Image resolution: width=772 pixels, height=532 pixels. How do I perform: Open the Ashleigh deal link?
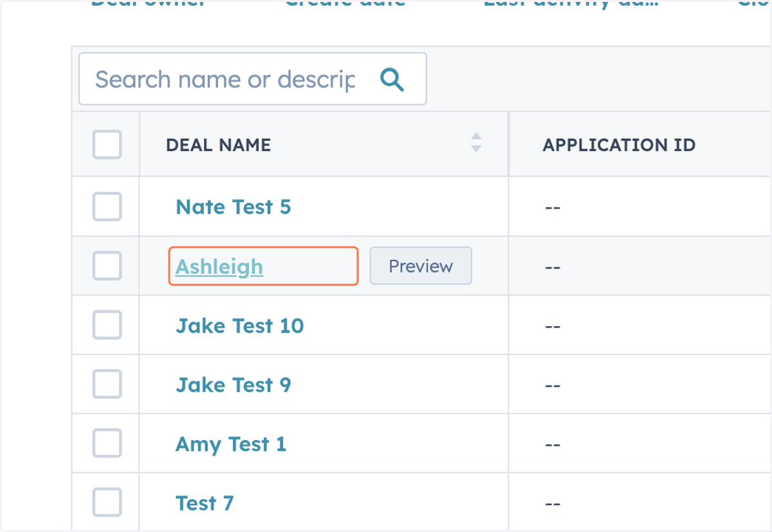tap(219, 266)
